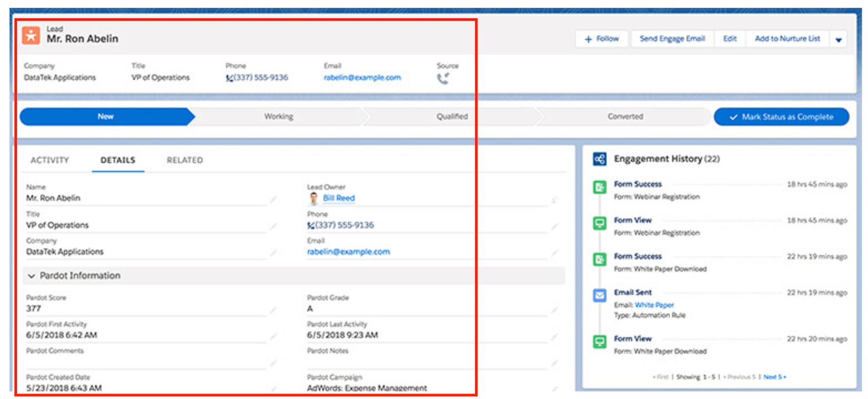Click the edit pencil for the Details Email field
The height and width of the screenshot is (399, 868).
point(554,253)
